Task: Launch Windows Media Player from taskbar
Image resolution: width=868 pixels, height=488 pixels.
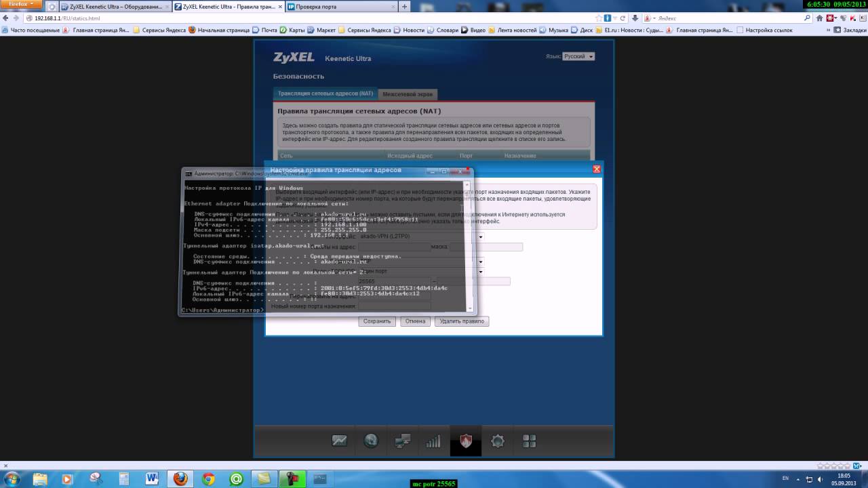Action: (x=66, y=479)
